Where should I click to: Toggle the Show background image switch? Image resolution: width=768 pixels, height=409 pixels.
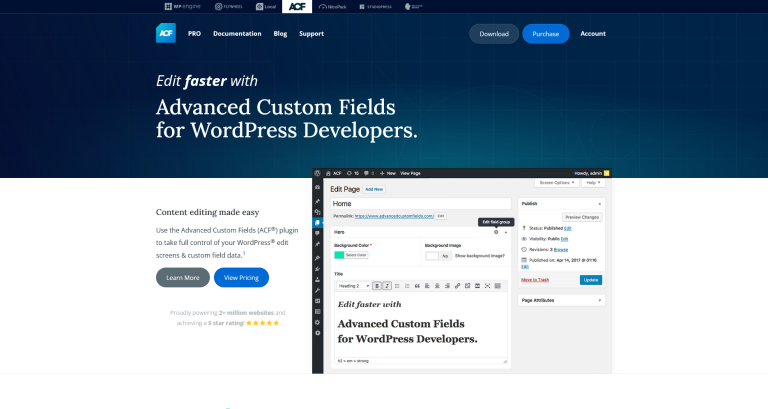438,256
